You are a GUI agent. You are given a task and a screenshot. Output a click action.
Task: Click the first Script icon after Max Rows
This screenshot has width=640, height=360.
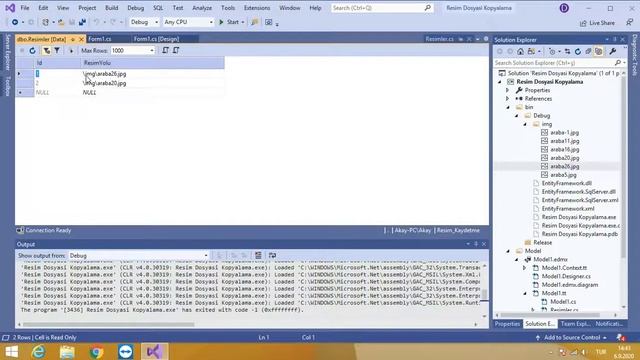[x=165, y=51]
